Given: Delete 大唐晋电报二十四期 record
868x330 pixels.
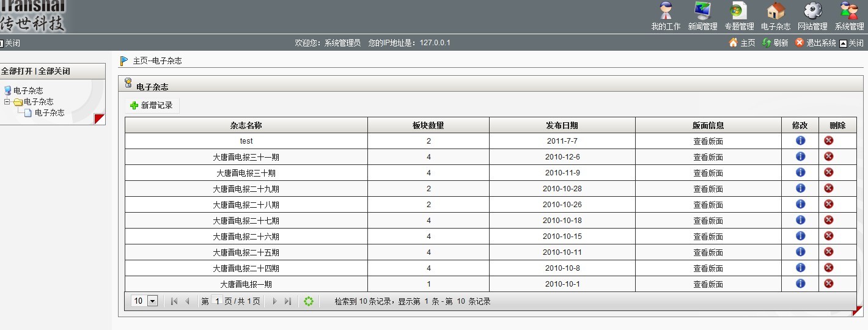Looking at the screenshot, I should coord(829,268).
